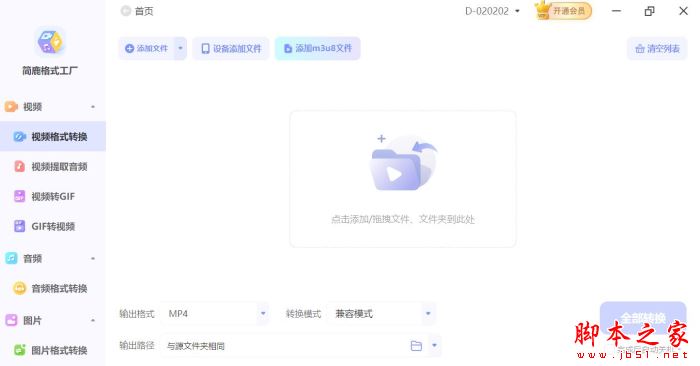Click the 简鹿格式工厂 app logo
Screen dimensions: 700x366
[50, 42]
